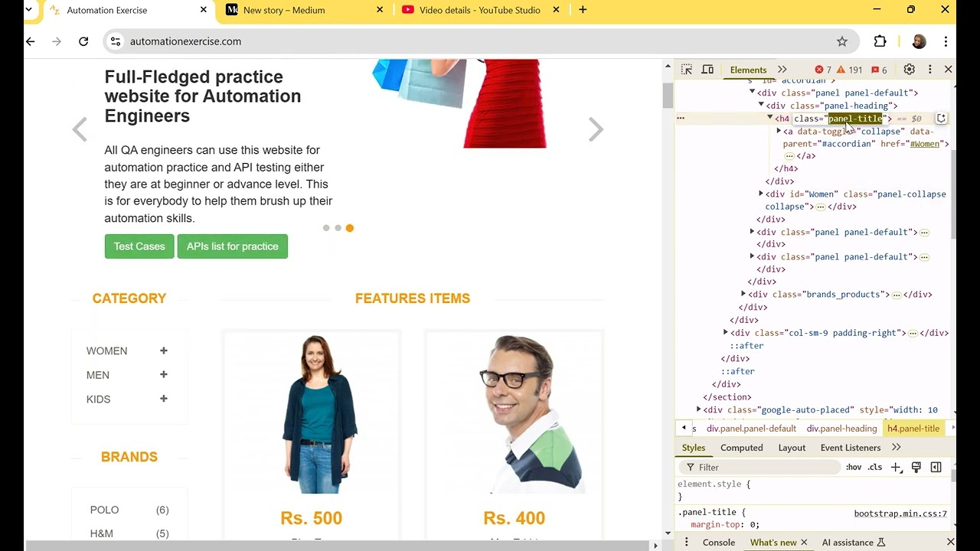Viewport: 980px width, 551px height.
Task: Open bootstrap.min.css:7 source link
Action: pos(900,514)
